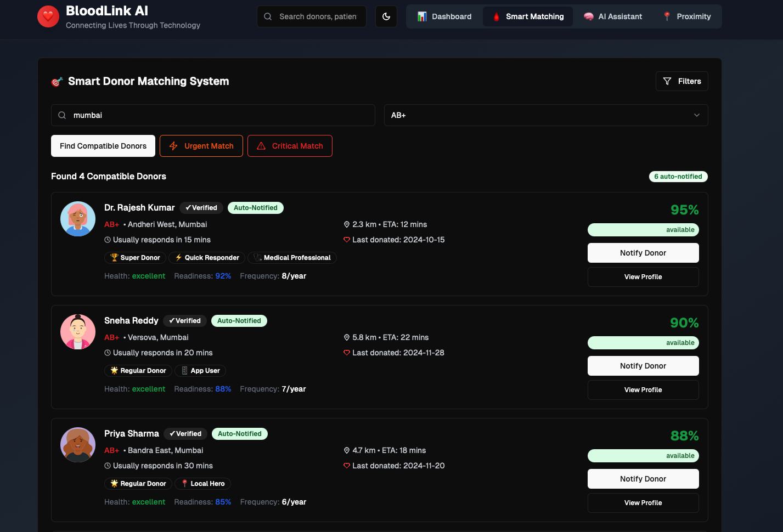Image resolution: width=783 pixels, height=532 pixels.
Task: Open the Dashboard tab
Action: (x=444, y=16)
